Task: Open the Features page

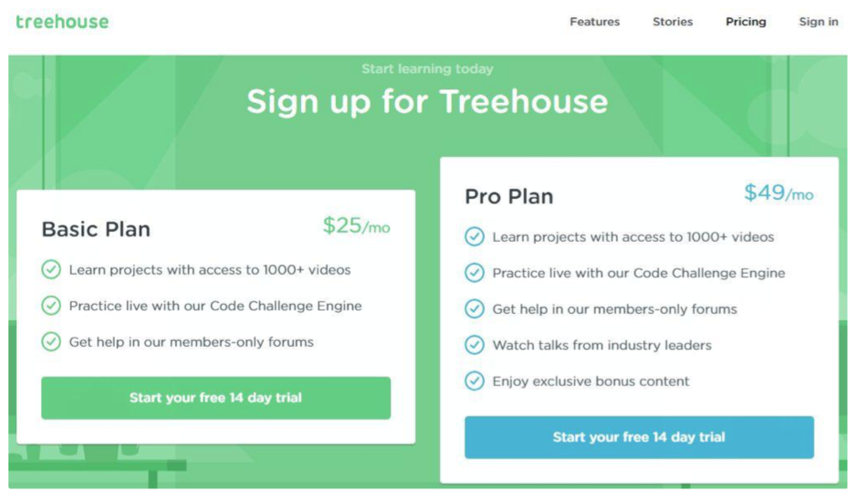Action: (594, 22)
